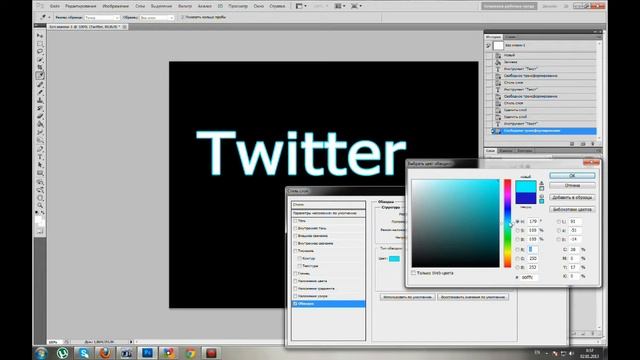Enable the Глянец (satin) style checkbox

pyautogui.click(x=295, y=273)
